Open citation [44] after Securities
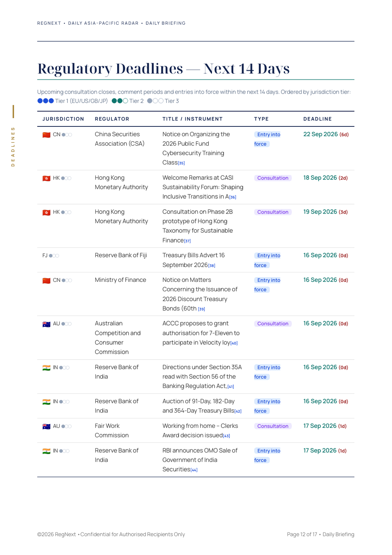This screenshot has height=555, width=392. [x=194, y=470]
